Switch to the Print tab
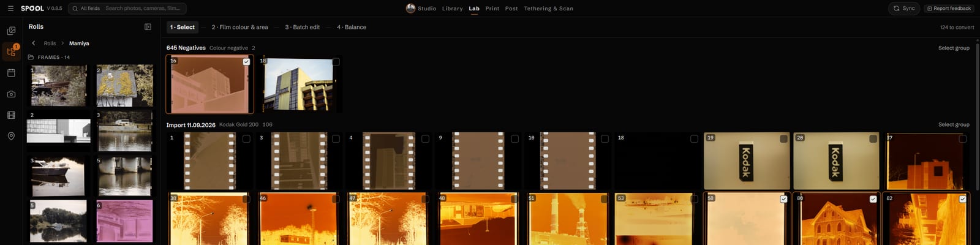 (492, 9)
